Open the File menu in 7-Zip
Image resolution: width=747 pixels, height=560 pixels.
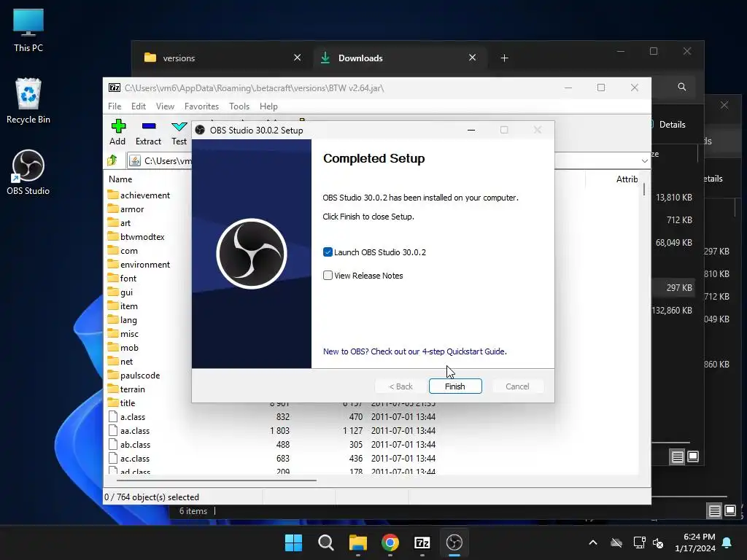[115, 106]
